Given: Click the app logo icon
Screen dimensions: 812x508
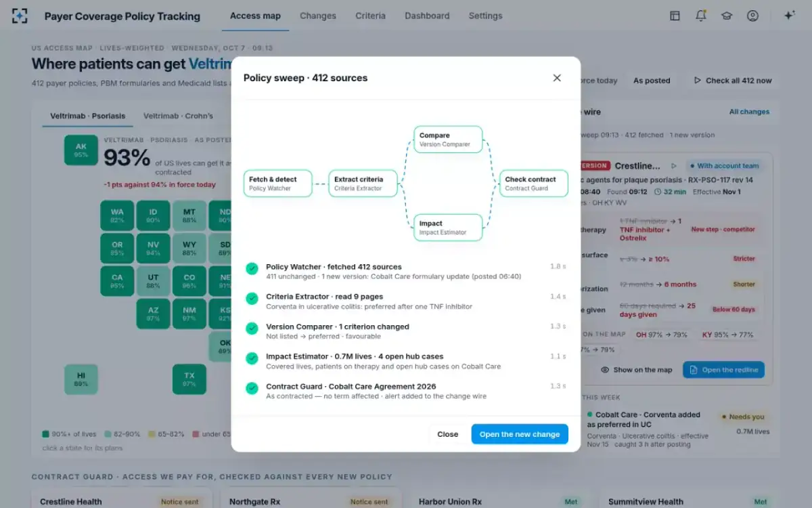Looking at the screenshot, I should [x=20, y=16].
